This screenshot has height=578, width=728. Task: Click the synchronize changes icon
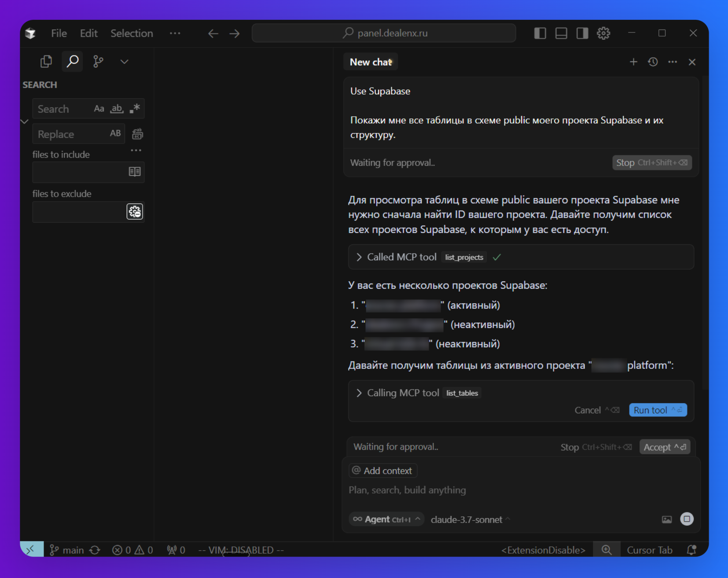pos(95,550)
